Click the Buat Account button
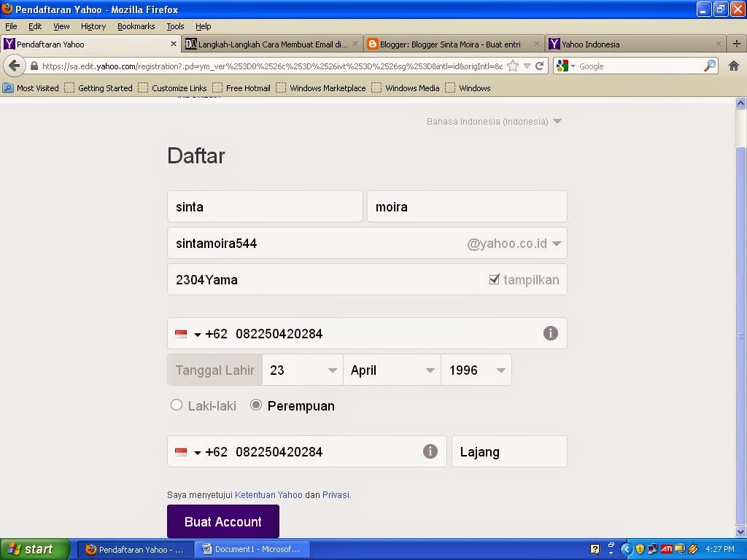 click(x=223, y=521)
